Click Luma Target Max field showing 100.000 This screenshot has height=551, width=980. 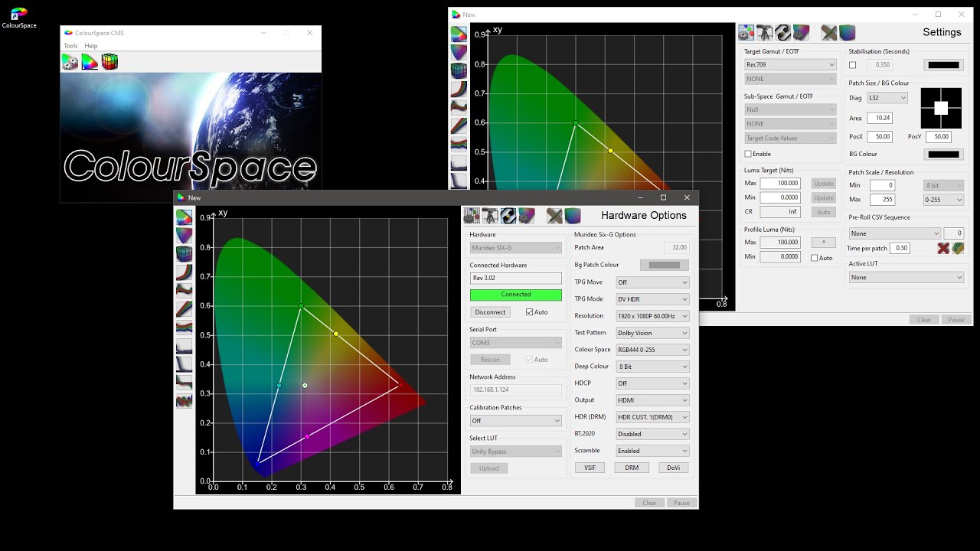[x=780, y=184]
